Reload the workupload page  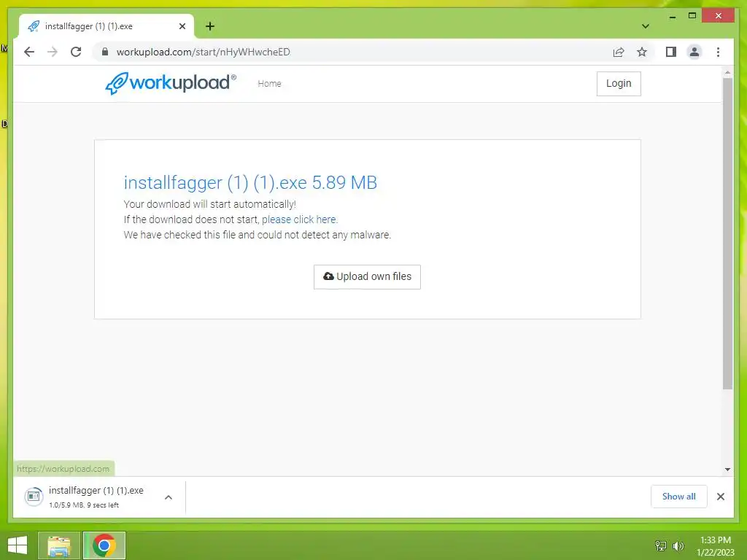click(76, 52)
